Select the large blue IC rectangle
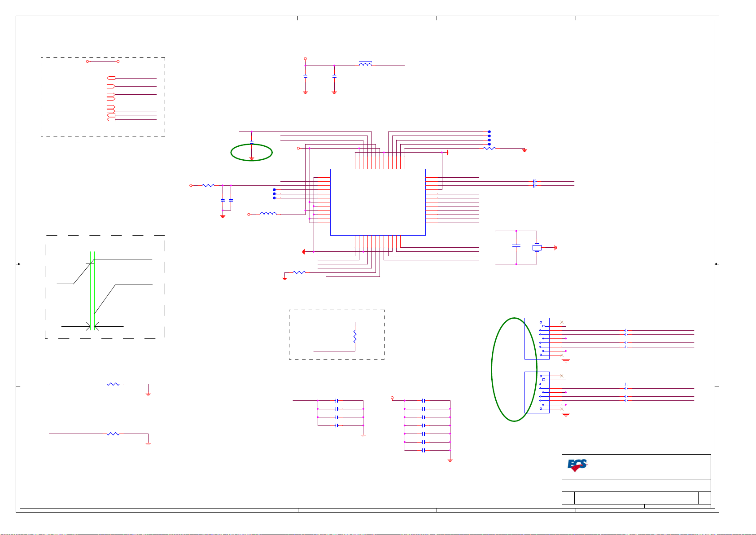 coord(378,202)
